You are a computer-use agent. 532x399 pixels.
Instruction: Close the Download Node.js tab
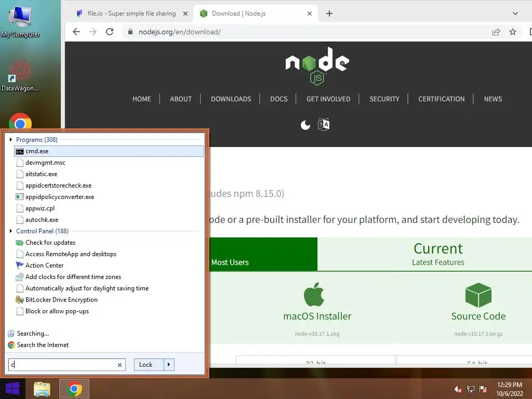(310, 14)
